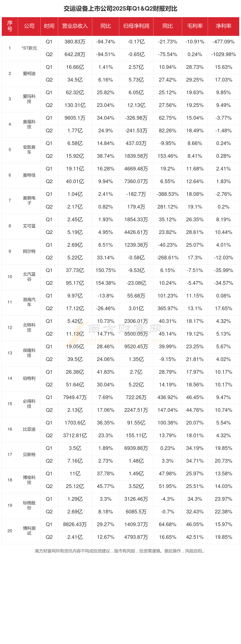
Task: Click the 营业总收入 column header
Action: (x=75, y=26)
